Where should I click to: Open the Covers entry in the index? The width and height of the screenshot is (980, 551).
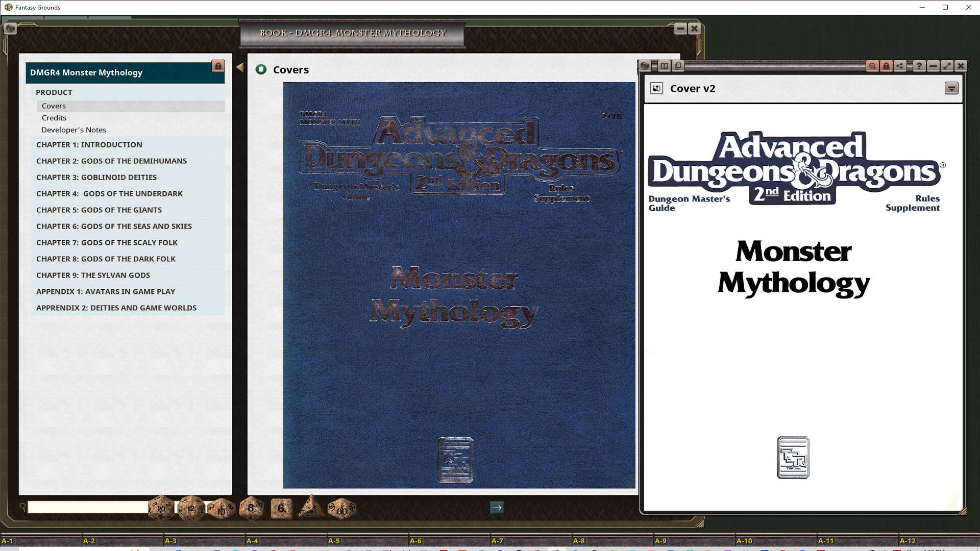point(131,106)
